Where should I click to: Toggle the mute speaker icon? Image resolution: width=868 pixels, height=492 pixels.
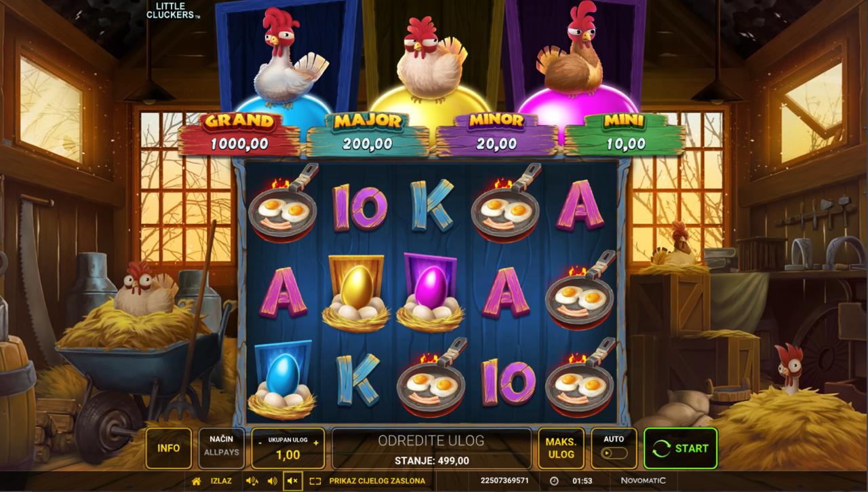coord(293,480)
